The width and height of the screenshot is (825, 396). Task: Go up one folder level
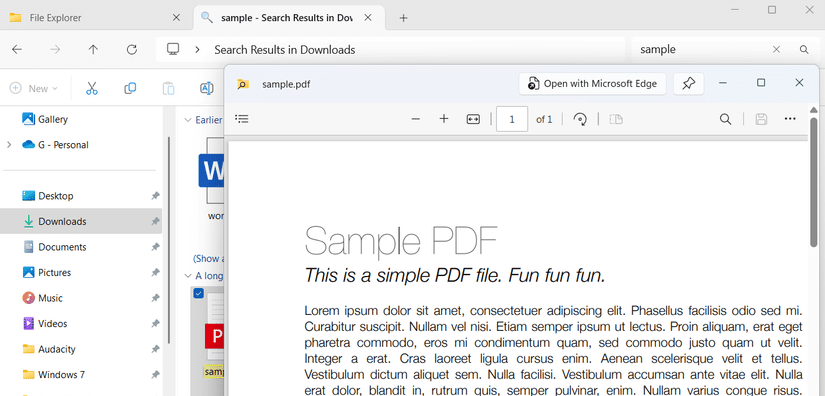[x=93, y=50]
